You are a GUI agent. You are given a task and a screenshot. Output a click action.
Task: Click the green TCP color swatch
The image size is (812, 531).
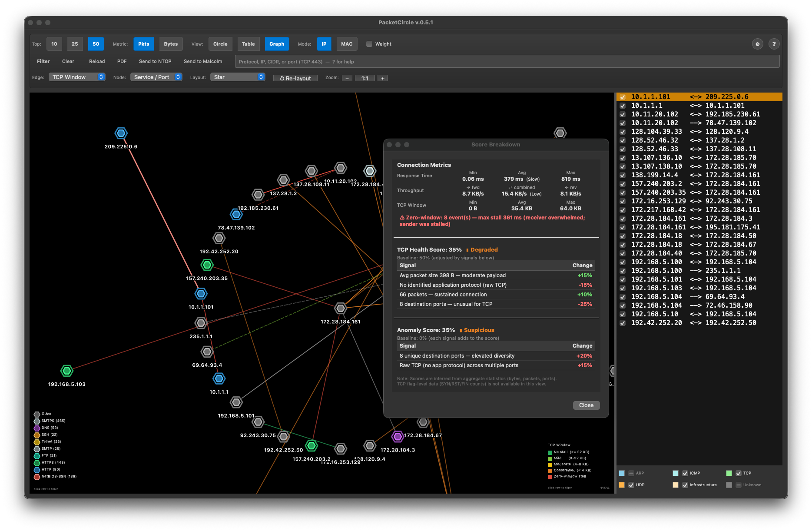click(729, 473)
